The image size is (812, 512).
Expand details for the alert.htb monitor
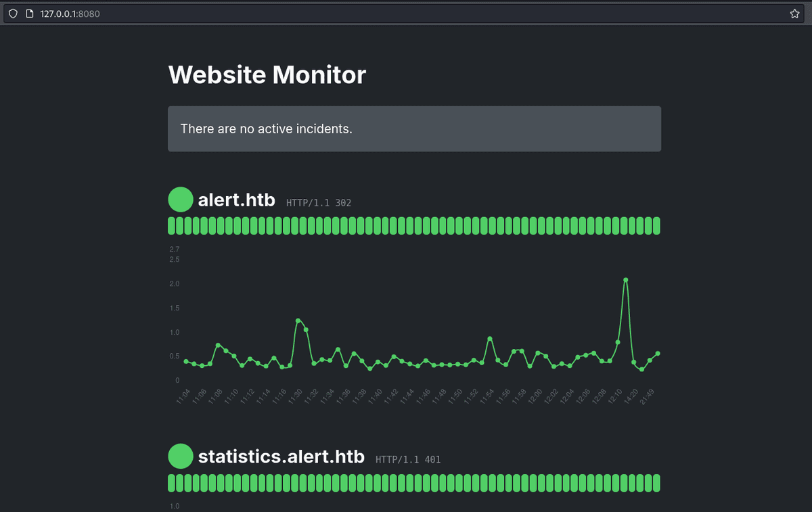pos(236,200)
